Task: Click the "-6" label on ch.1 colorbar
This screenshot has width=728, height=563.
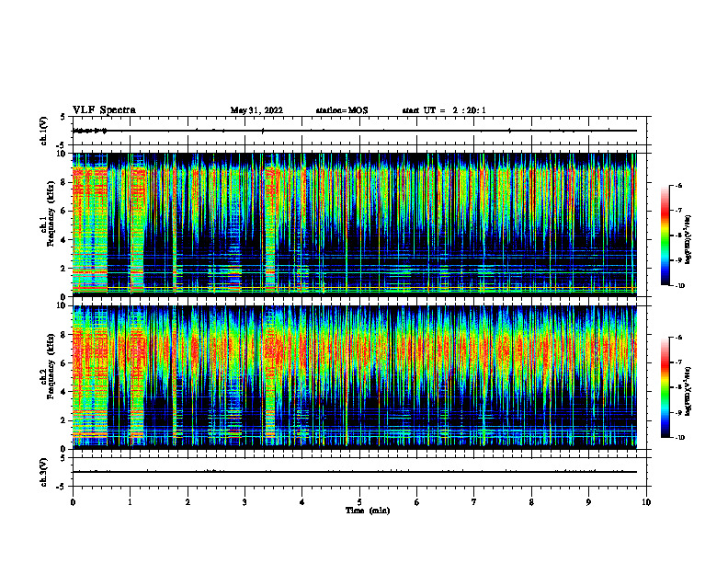Action: (x=679, y=185)
